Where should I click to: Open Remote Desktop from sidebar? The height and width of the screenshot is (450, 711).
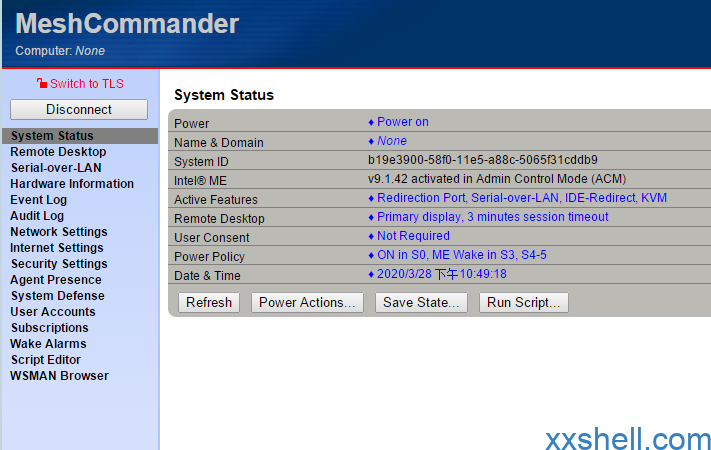(x=58, y=152)
